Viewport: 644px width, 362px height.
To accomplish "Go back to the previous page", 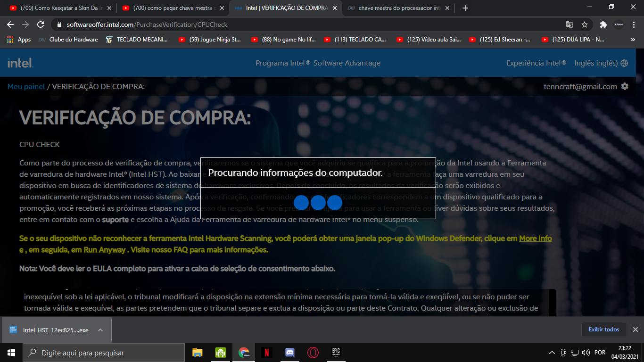I will [x=10, y=25].
